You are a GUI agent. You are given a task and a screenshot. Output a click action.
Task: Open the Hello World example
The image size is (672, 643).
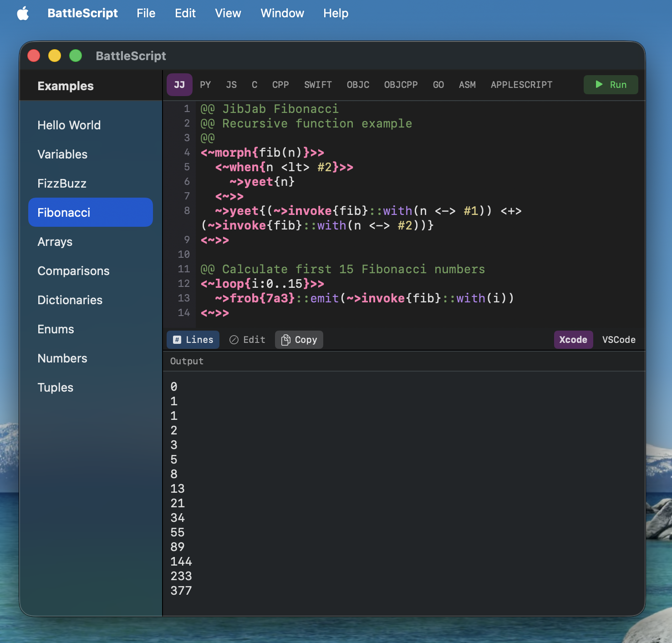[69, 125]
